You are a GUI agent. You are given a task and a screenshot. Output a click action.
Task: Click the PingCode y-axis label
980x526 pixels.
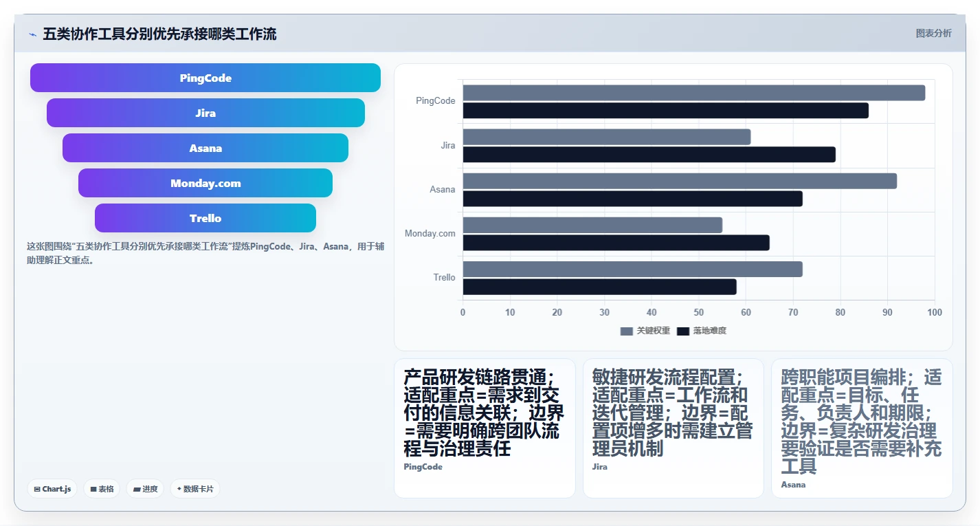[436, 101]
